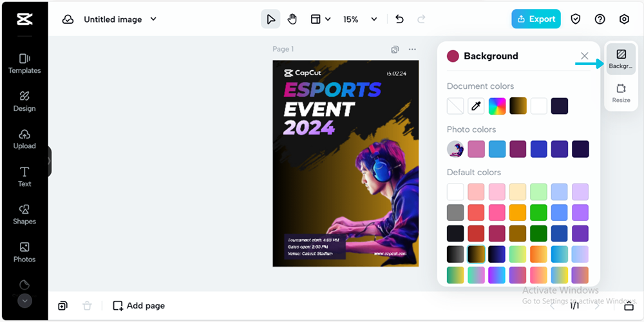The width and height of the screenshot is (644, 322).
Task: Select the transparent no-color swatch
Action: [455, 106]
